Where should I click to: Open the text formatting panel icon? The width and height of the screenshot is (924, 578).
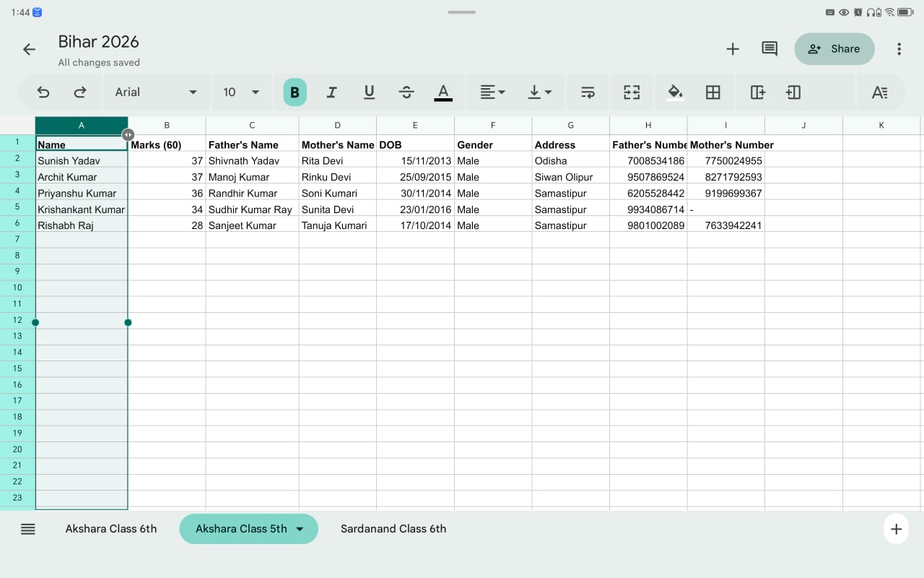click(x=879, y=92)
